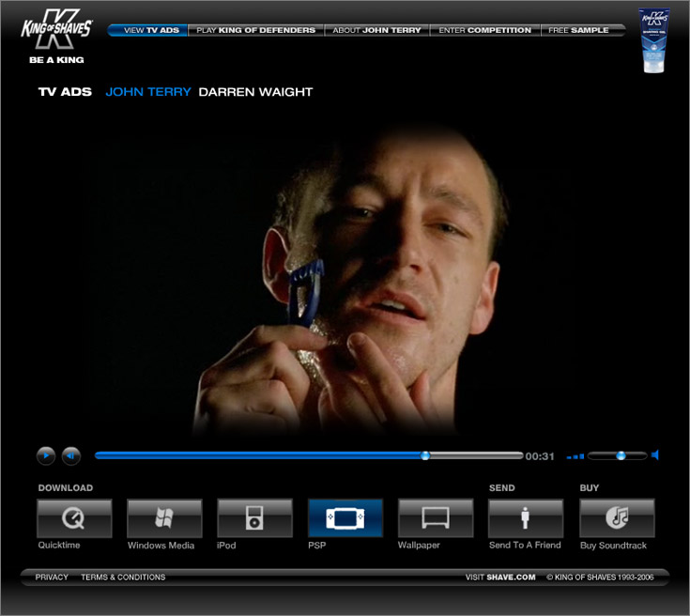Choose the Windows Media download icon
The image size is (690, 616).
click(164, 517)
